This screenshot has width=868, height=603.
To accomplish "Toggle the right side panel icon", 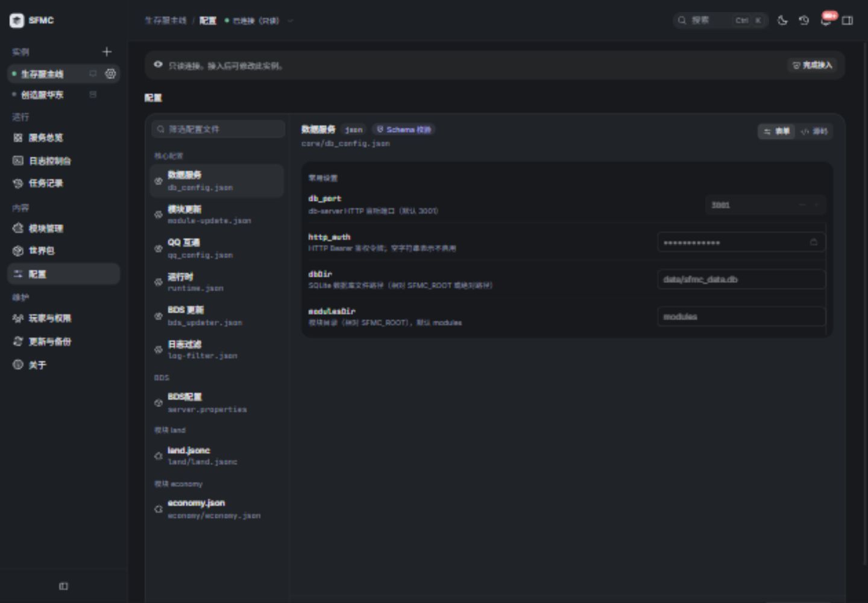I will pyautogui.click(x=848, y=21).
